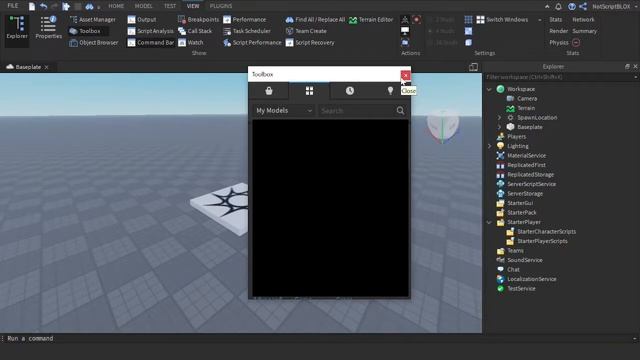Open the Object Browser
This screenshot has height=360, width=640.
94,42
